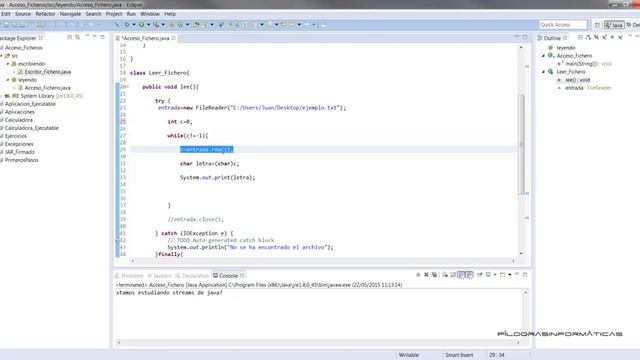
Task: Click the Quick Access search field
Action: click(x=563, y=24)
